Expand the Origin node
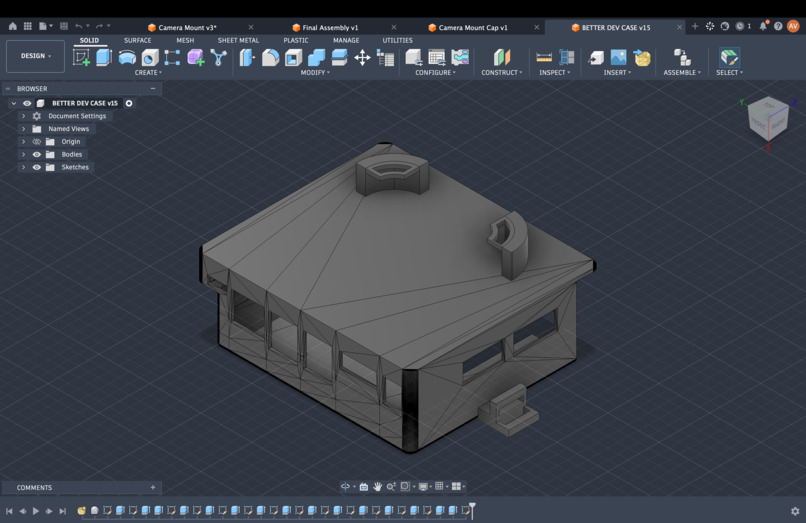The height and width of the screenshot is (523, 806). pos(23,142)
